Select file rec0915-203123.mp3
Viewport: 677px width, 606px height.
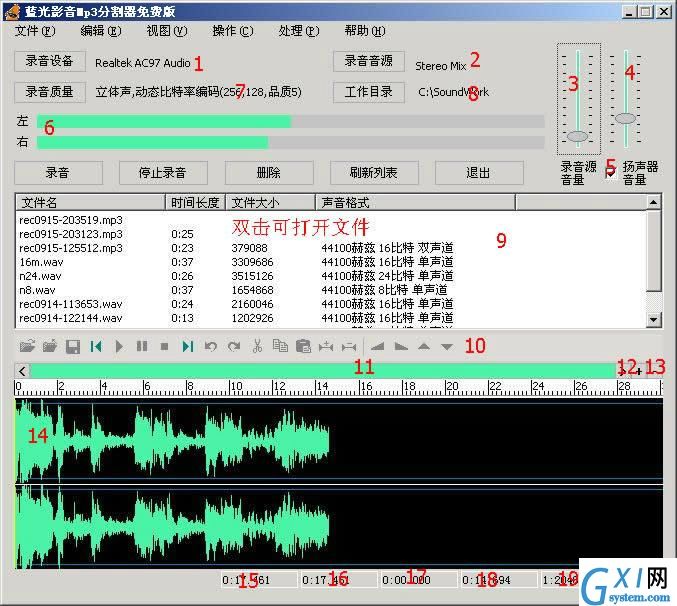pyautogui.click(x=71, y=234)
